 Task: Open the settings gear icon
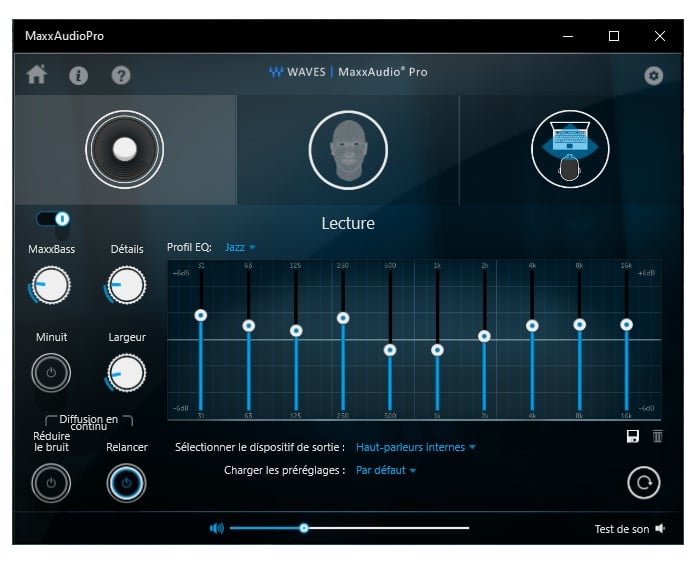click(x=653, y=75)
